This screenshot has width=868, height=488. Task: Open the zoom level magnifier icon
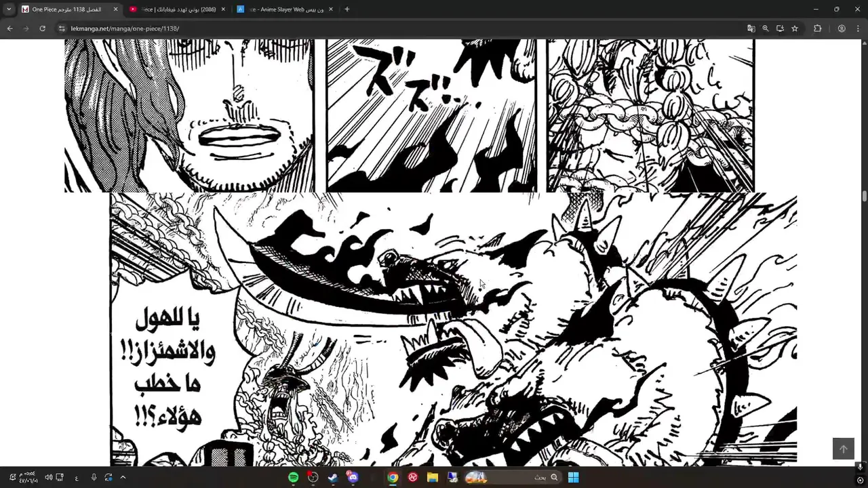pos(766,28)
